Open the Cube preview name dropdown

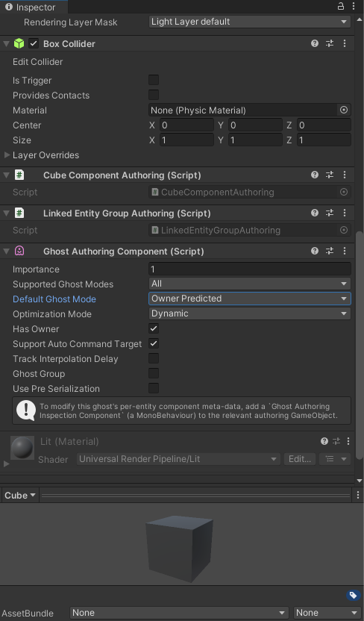(x=20, y=495)
